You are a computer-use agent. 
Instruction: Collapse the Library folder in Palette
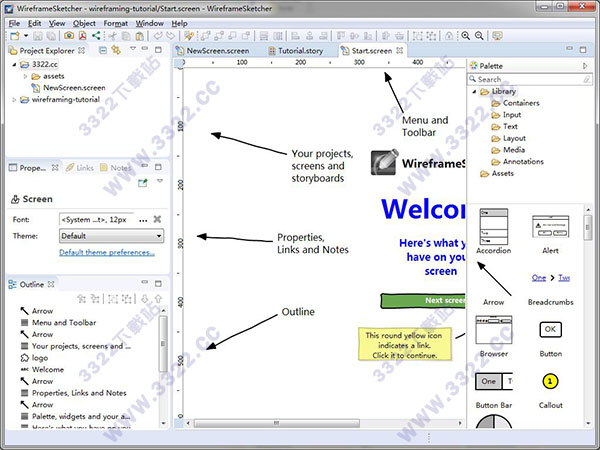coord(474,91)
